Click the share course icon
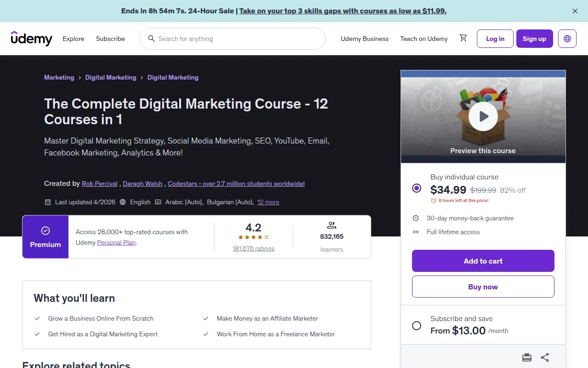 [545, 357]
